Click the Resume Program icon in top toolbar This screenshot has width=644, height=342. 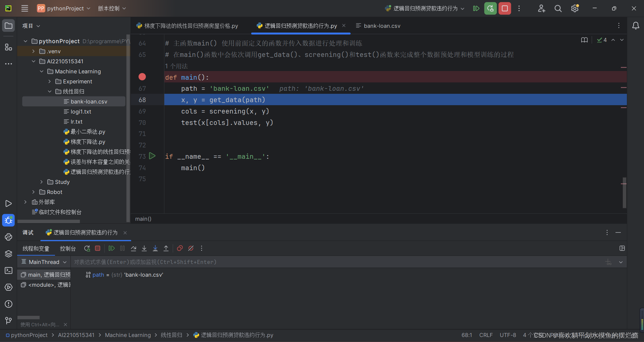pos(476,8)
